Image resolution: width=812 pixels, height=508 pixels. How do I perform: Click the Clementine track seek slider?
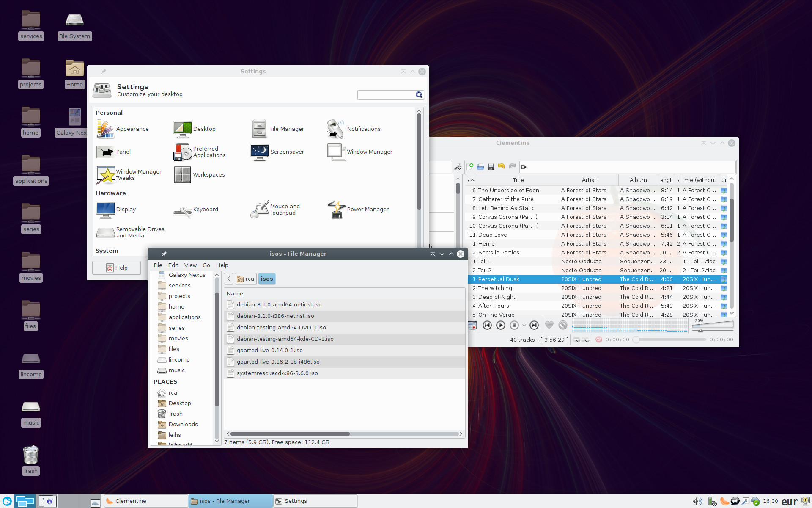point(670,340)
